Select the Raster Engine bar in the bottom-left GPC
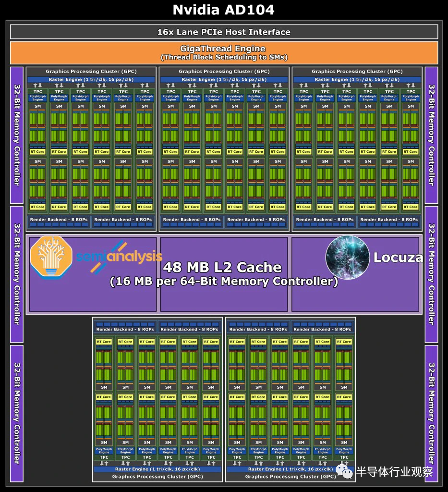 pos(157,469)
